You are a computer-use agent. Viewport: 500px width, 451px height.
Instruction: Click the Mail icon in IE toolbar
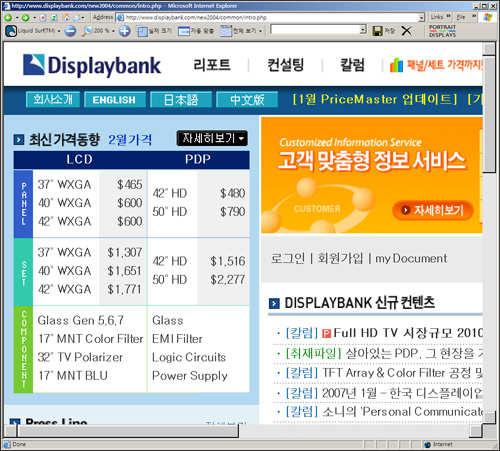[x=77, y=17]
